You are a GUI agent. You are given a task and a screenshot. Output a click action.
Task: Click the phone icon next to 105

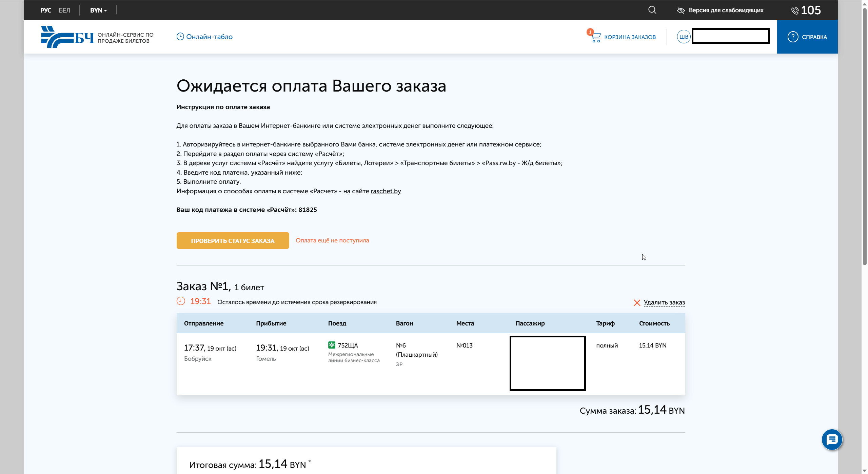[795, 11]
